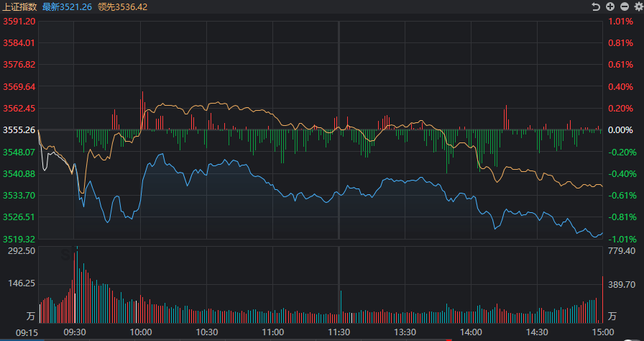Screen dimensions: 644x341
Task: Click price axis label 3540.88
Action: click(19, 174)
